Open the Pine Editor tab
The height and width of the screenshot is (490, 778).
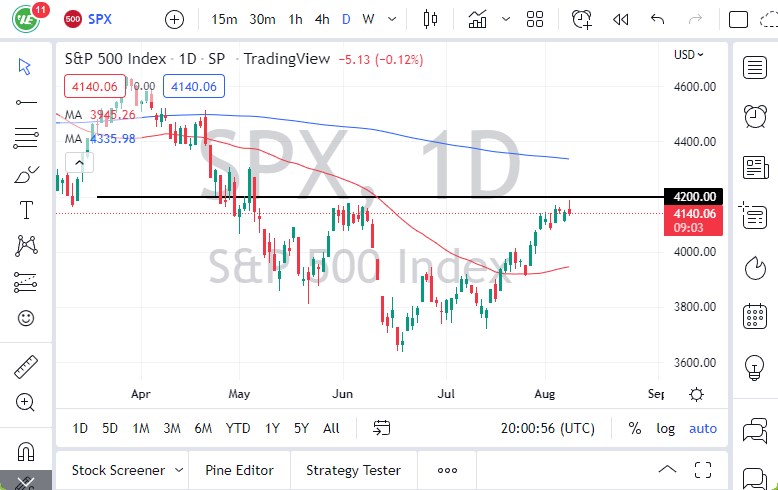(x=239, y=470)
